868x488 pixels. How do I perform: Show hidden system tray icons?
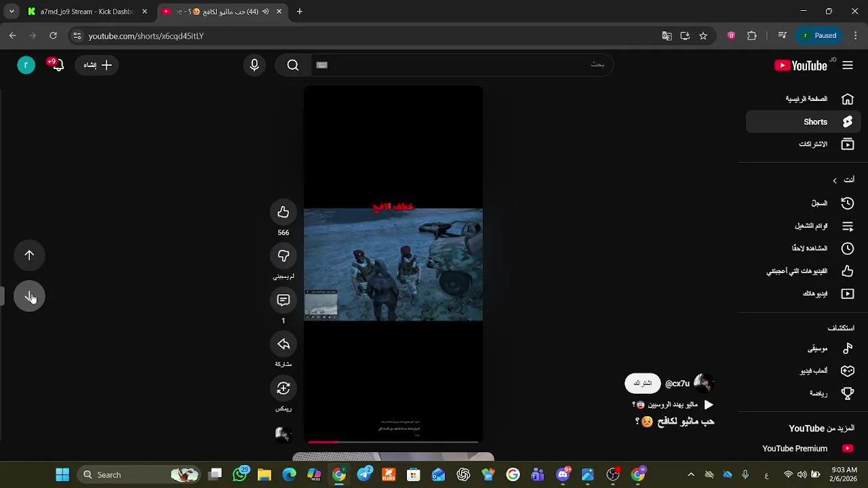[691, 474]
